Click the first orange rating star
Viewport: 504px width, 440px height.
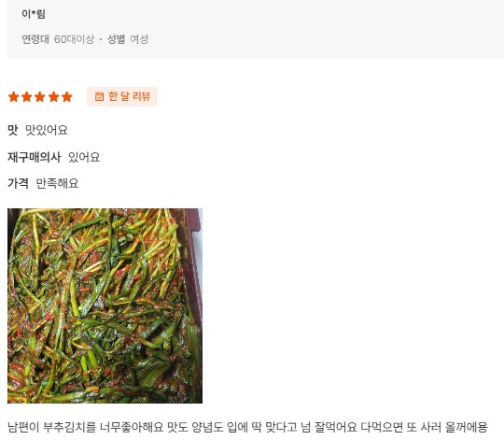13,96
